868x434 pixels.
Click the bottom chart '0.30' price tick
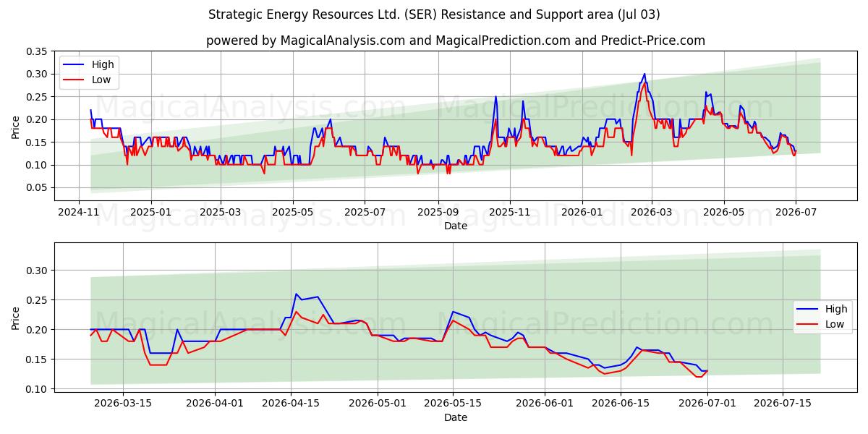(37, 271)
